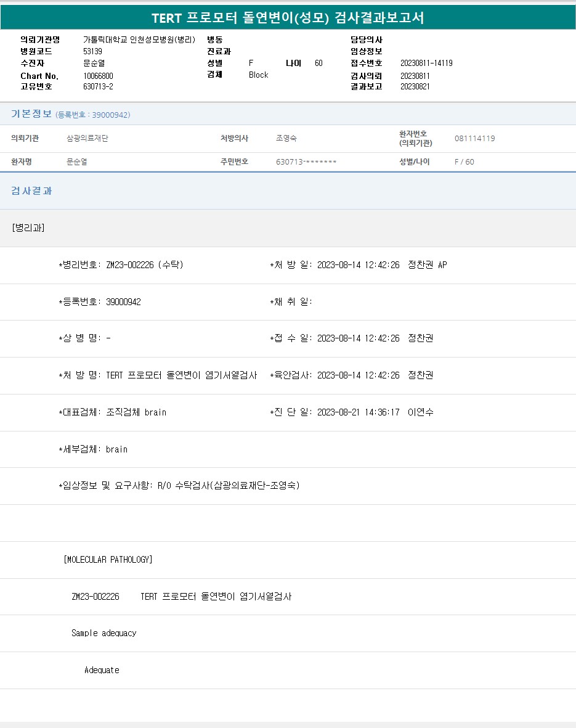Viewport: 576px width, 728px height.
Task: Click the 진단일 entry signed by 이연수
Action: click(x=351, y=412)
